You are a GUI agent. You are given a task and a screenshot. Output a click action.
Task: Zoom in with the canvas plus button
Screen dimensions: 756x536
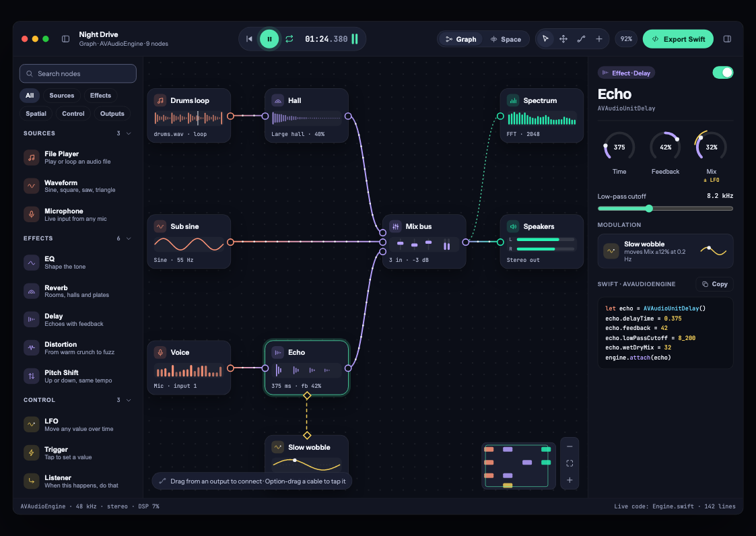pos(570,480)
